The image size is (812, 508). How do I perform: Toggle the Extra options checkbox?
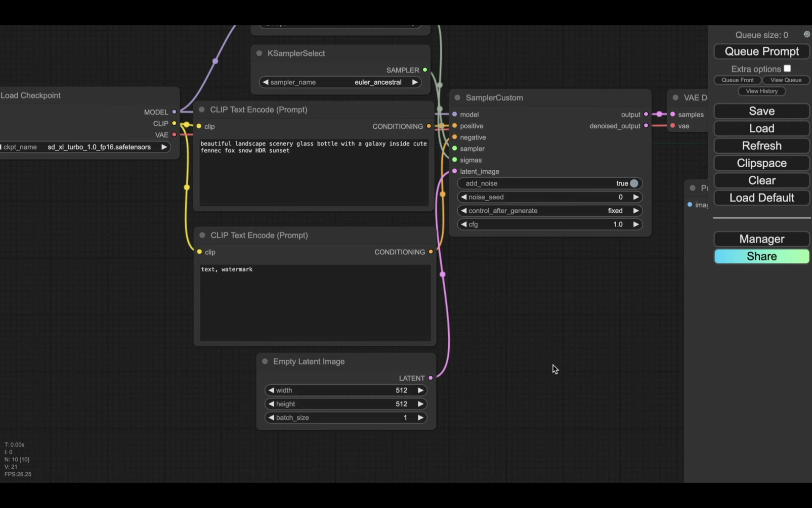(x=787, y=69)
